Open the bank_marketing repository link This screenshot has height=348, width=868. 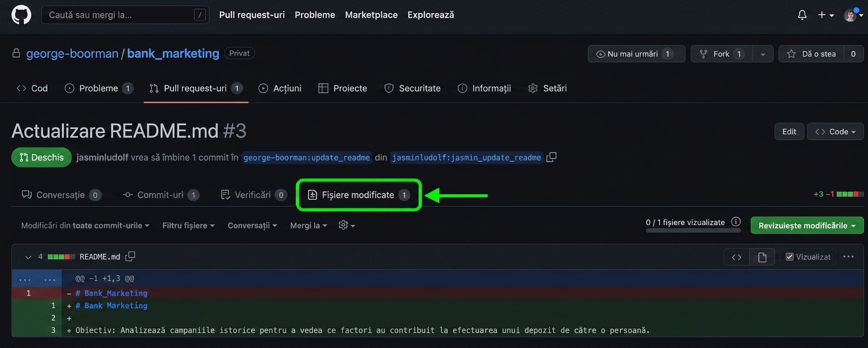(x=173, y=54)
